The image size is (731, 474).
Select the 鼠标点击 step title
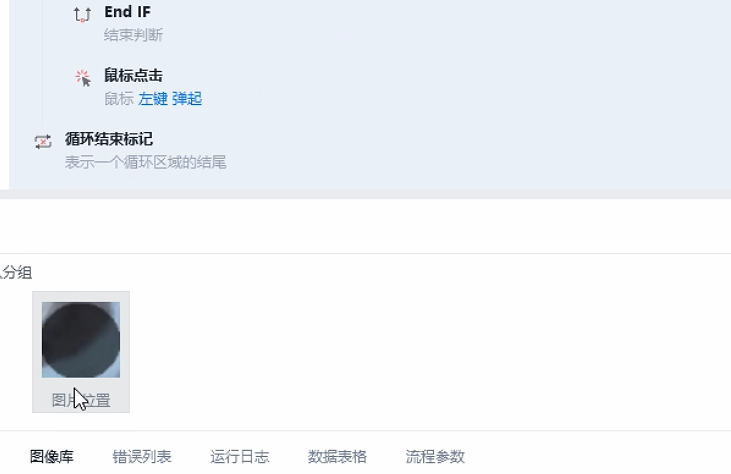(133, 75)
